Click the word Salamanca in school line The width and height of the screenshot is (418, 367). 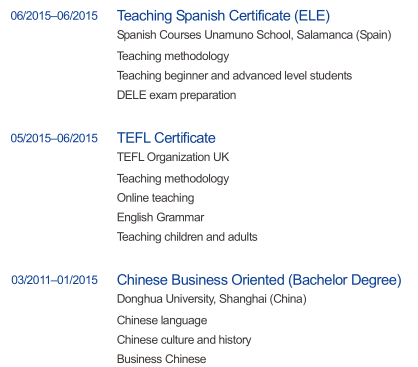pyautogui.click(x=325, y=35)
